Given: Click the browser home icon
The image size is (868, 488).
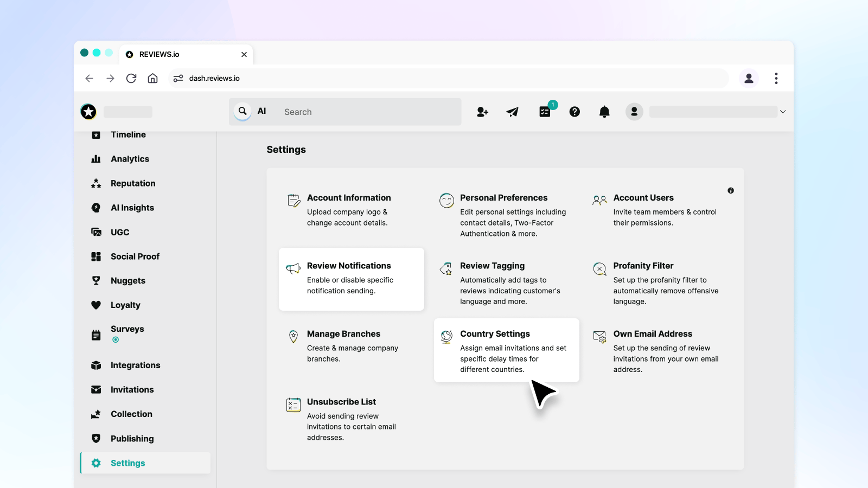Looking at the screenshot, I should 153,79.
